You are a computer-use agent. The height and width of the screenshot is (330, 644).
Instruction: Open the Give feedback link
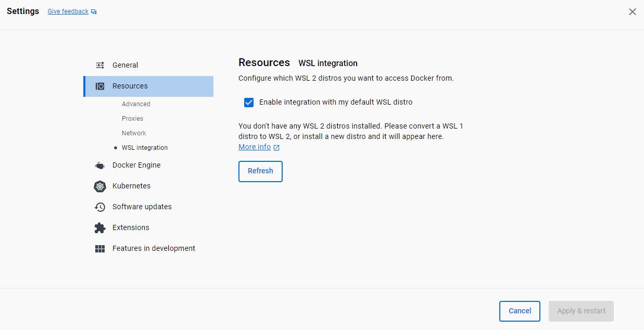[68, 11]
